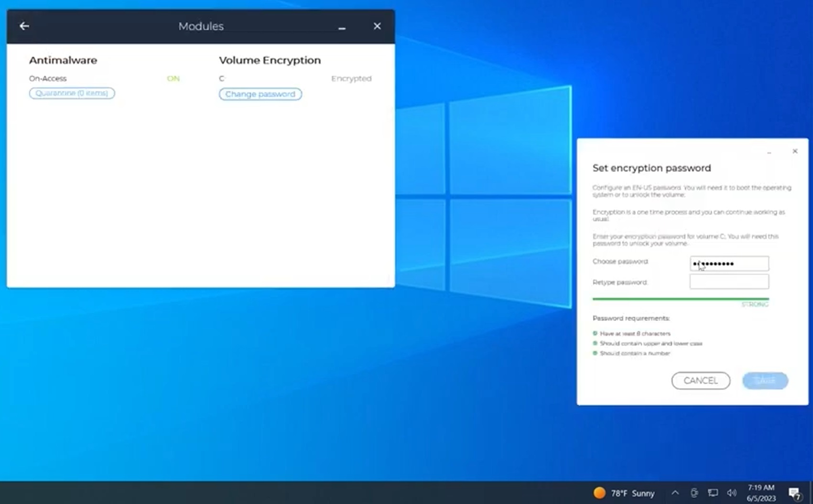This screenshot has width=813, height=504.
Task: Close the Modules window
Action: (377, 26)
